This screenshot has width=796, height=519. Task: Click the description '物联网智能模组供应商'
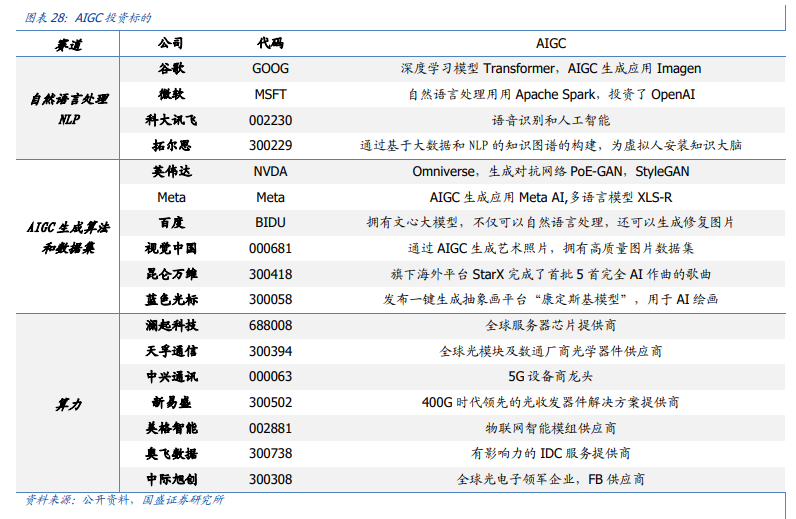(551, 428)
